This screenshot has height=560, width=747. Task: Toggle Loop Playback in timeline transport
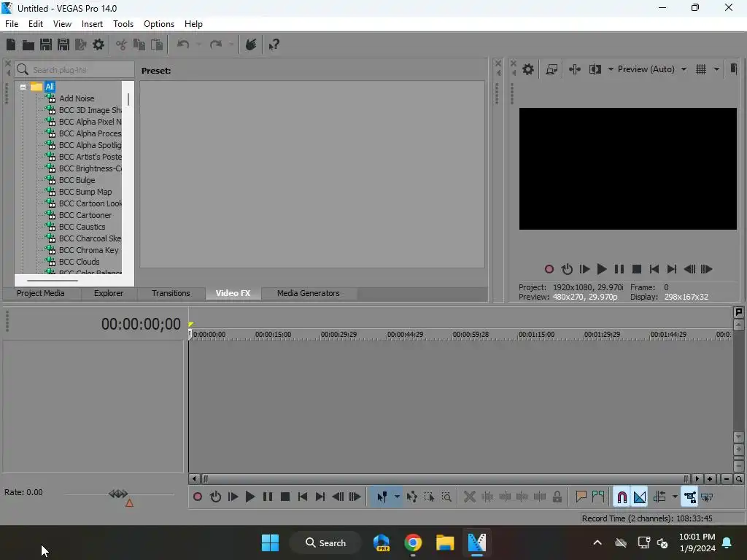coord(215,497)
